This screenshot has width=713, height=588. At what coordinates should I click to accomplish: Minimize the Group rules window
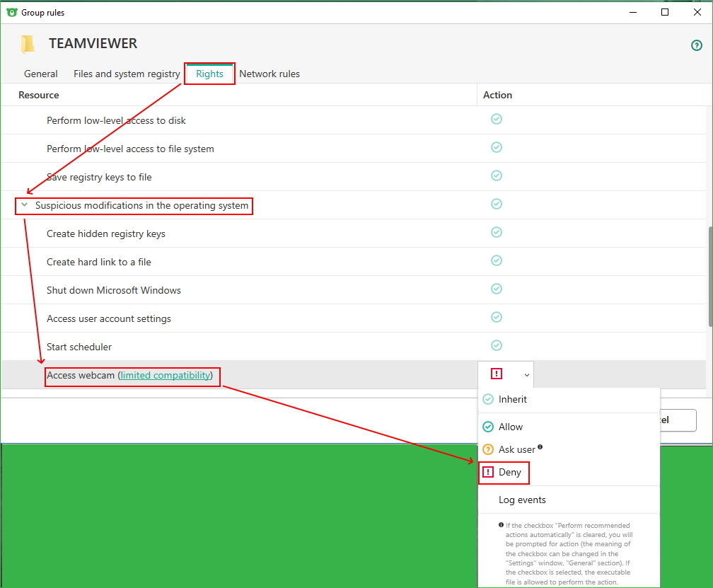click(x=632, y=12)
